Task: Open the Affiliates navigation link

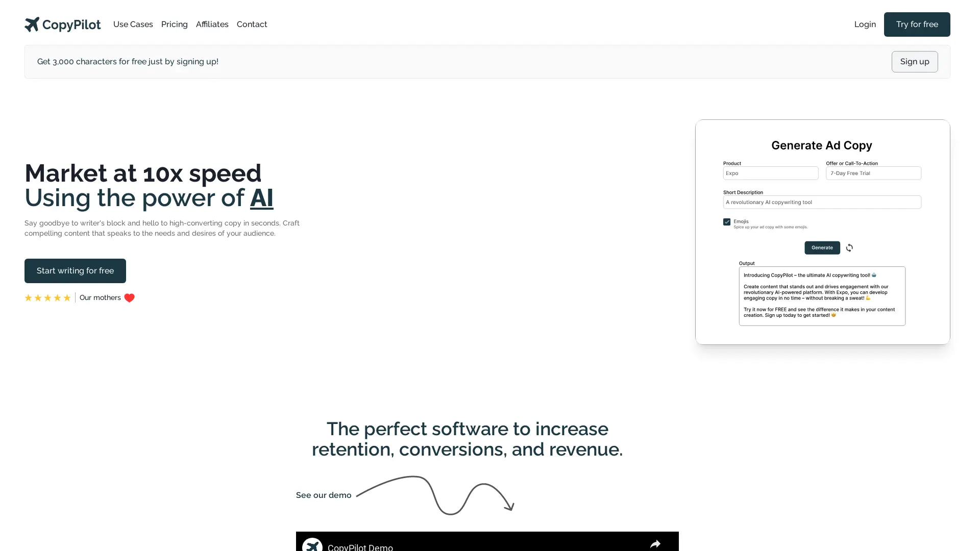Action: (x=212, y=24)
